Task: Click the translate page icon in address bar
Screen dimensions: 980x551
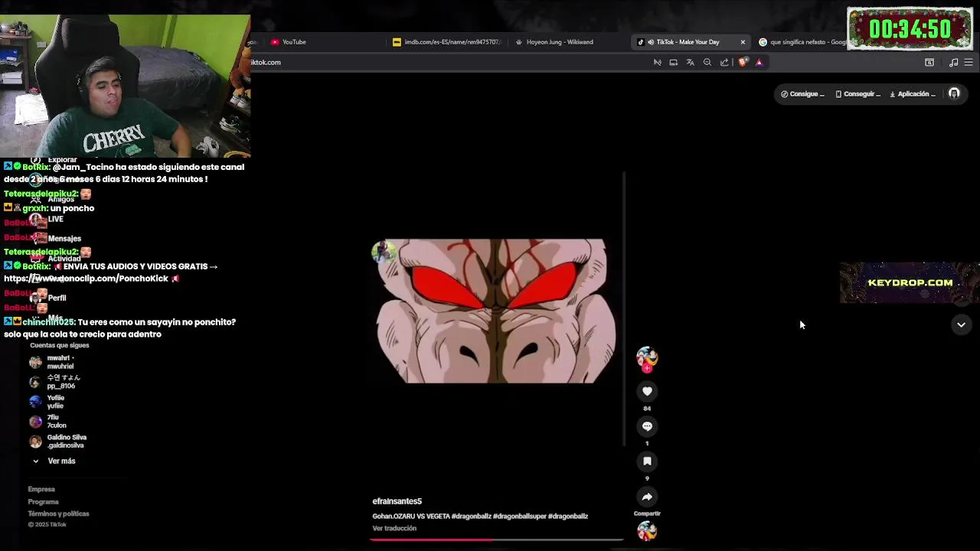Action: click(x=690, y=63)
